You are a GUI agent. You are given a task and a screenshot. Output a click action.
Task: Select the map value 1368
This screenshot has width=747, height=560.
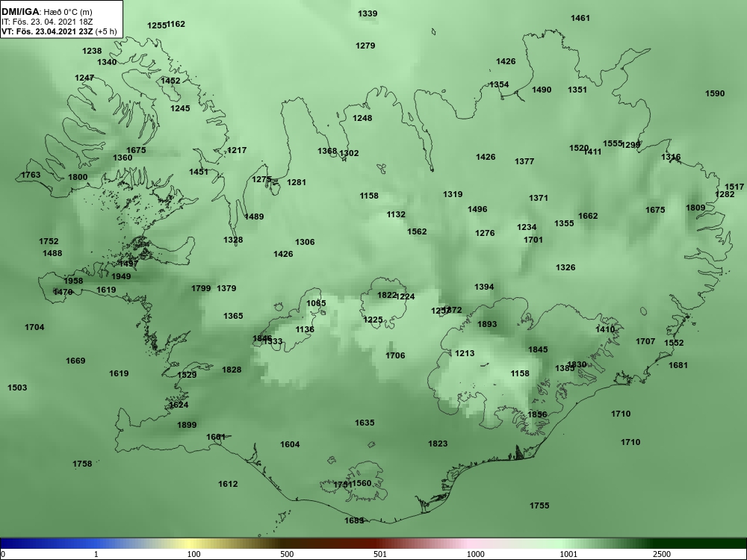[327, 152]
